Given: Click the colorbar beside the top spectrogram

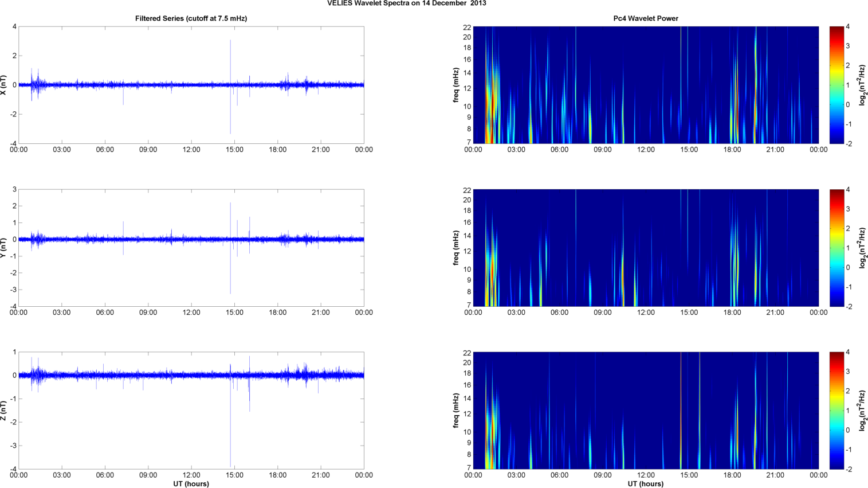Looking at the screenshot, I should [836, 85].
